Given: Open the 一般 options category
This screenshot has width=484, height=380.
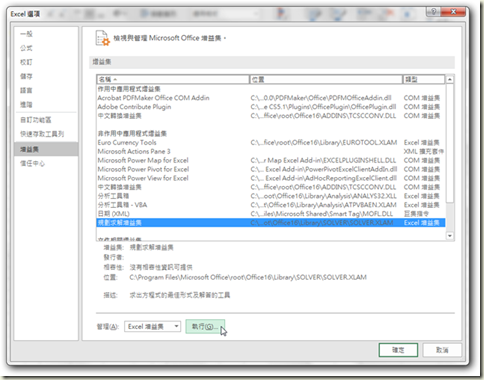Looking at the screenshot, I should coord(26,34).
